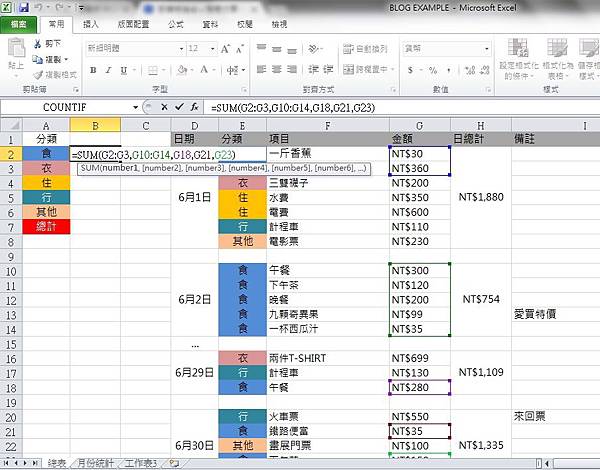Image resolution: width=600 pixels, height=470 pixels.
Task: Click the currency dollar format icon
Action: coord(410,70)
